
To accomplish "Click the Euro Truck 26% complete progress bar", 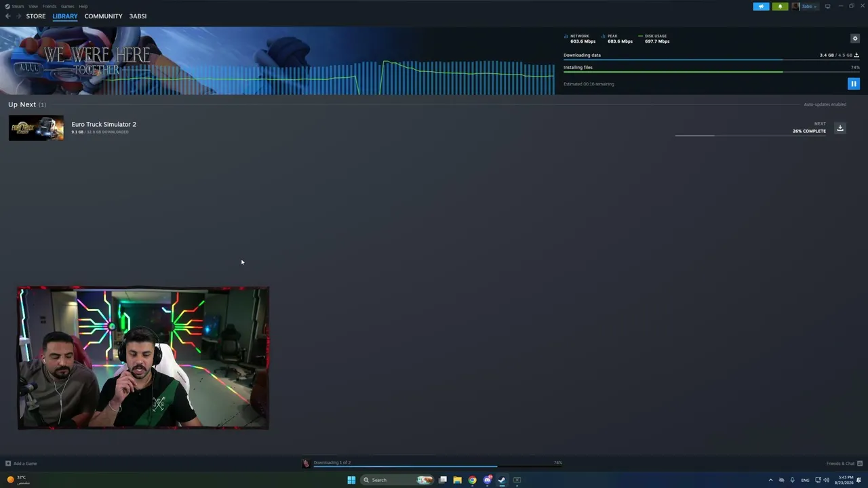I will (751, 136).
